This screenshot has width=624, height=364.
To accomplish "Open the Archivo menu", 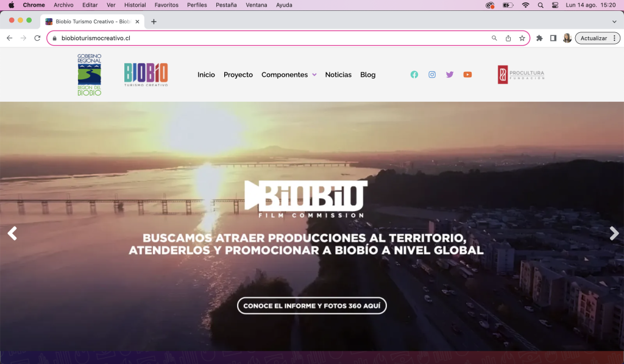I will coord(63,5).
